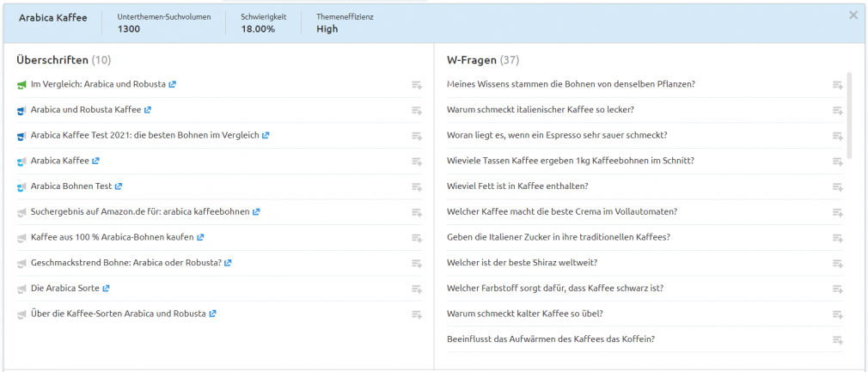
Task: Open external link icon next to 'Die Arabica Sorte'
Action: [x=107, y=289]
